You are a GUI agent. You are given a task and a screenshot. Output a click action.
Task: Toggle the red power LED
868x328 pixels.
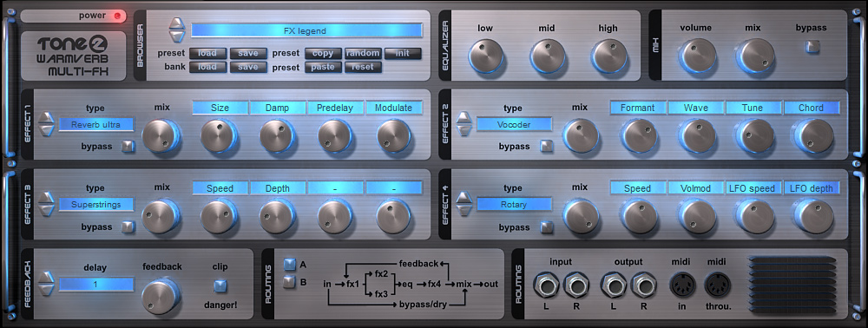coord(117,16)
